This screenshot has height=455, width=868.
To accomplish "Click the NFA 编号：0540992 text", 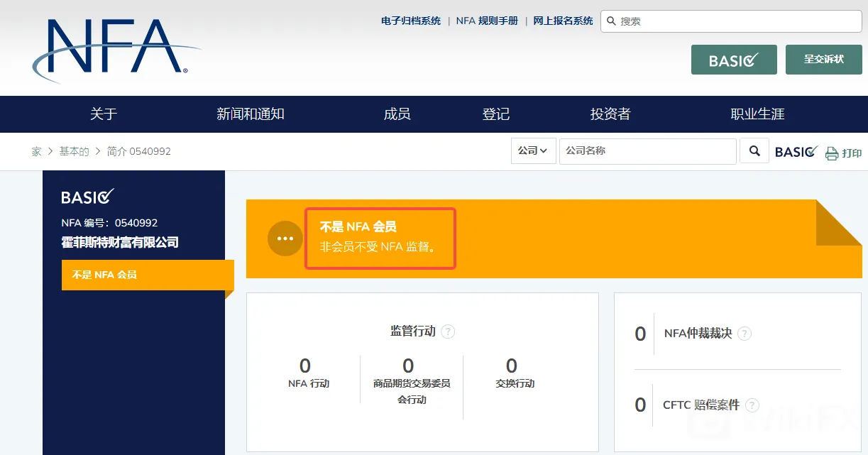I will (109, 223).
